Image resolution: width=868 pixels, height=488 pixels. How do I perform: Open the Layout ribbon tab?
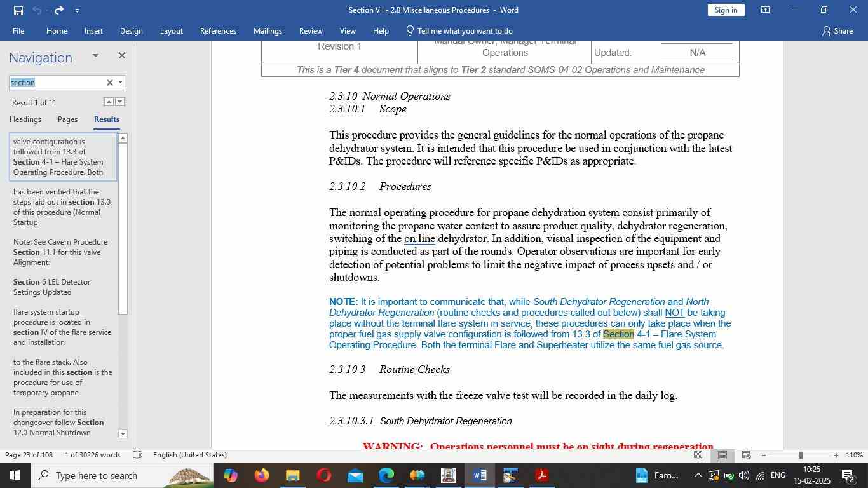171,30
